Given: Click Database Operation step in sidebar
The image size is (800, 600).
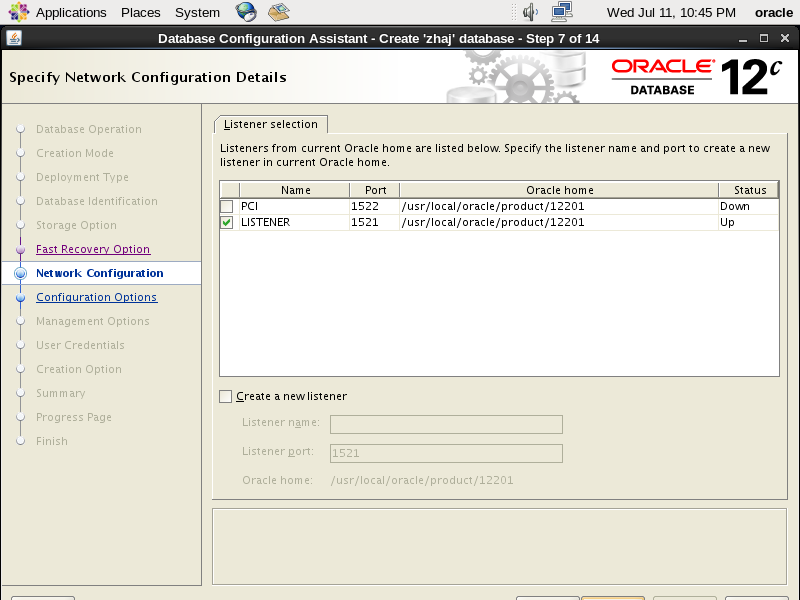Looking at the screenshot, I should point(89,129).
